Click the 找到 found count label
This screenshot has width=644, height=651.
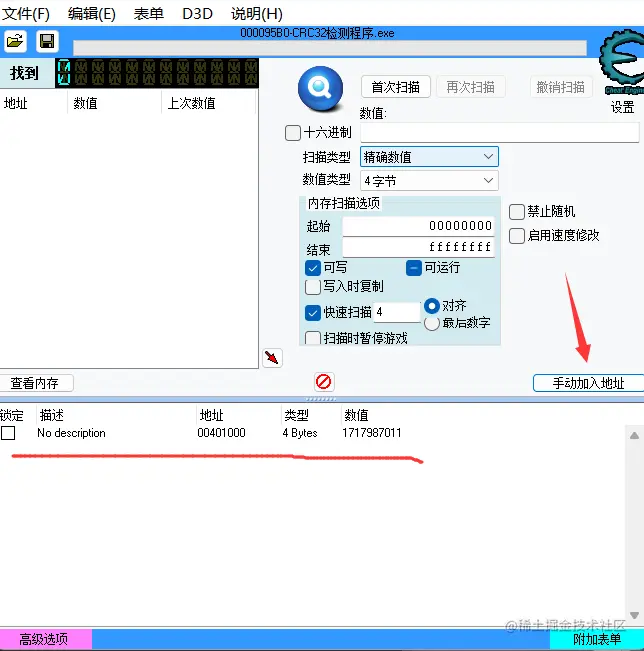24,73
